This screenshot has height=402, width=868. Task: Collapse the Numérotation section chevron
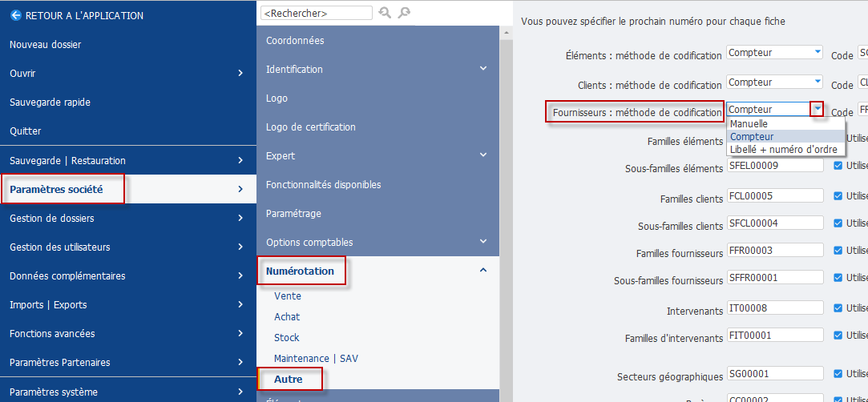coord(483,271)
